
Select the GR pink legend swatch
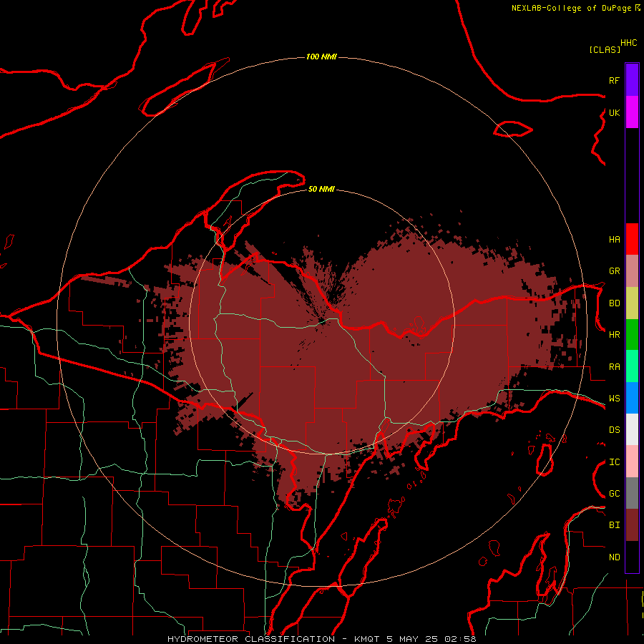(x=632, y=271)
